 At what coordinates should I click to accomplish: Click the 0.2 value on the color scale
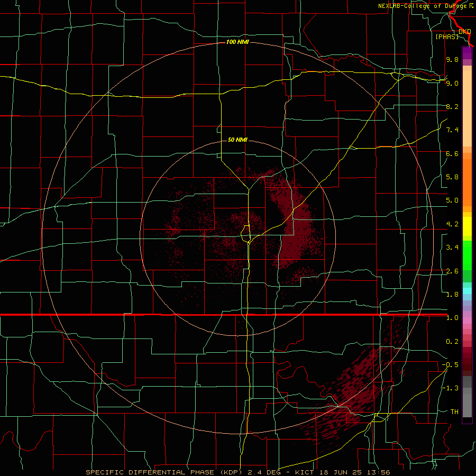coord(452,342)
